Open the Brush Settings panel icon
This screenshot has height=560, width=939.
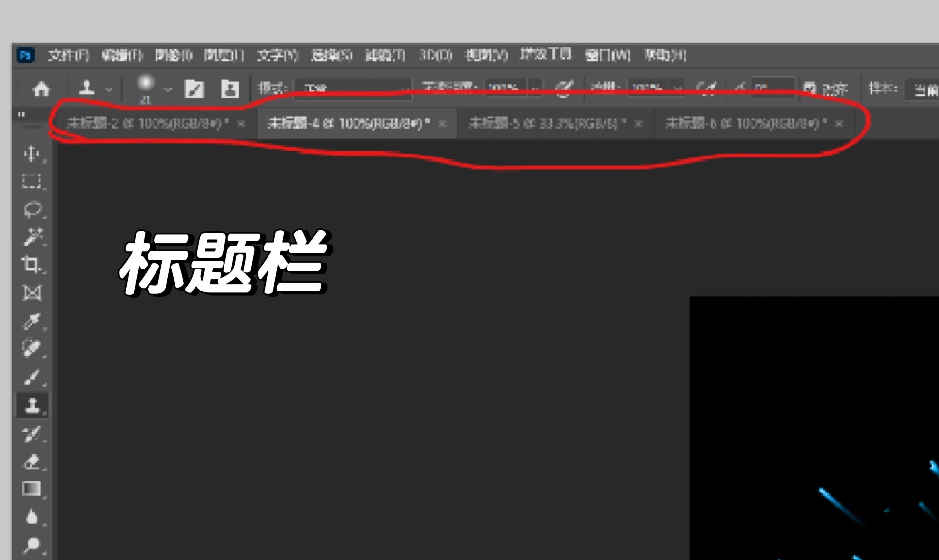pos(194,89)
